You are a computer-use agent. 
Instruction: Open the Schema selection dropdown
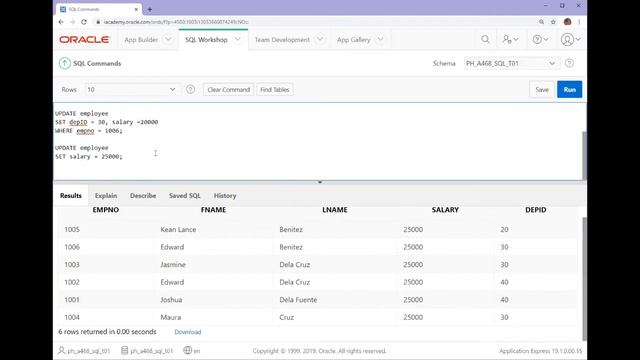point(511,63)
